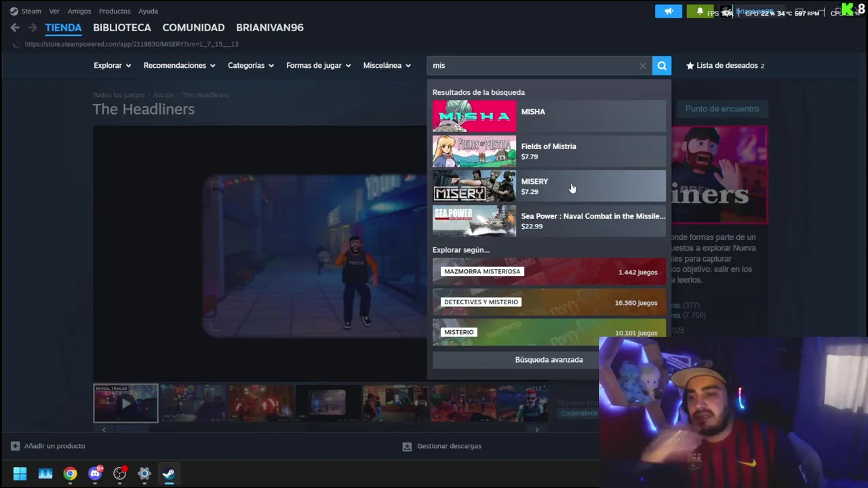Open the BRIANIVAN96 profile tab
Viewport: 868px width, 488px height.
270,28
